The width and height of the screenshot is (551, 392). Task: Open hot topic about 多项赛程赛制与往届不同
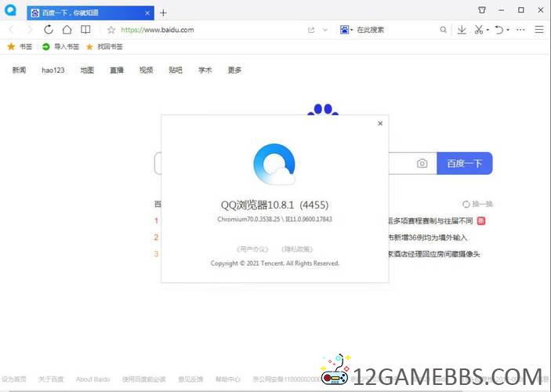click(x=430, y=221)
